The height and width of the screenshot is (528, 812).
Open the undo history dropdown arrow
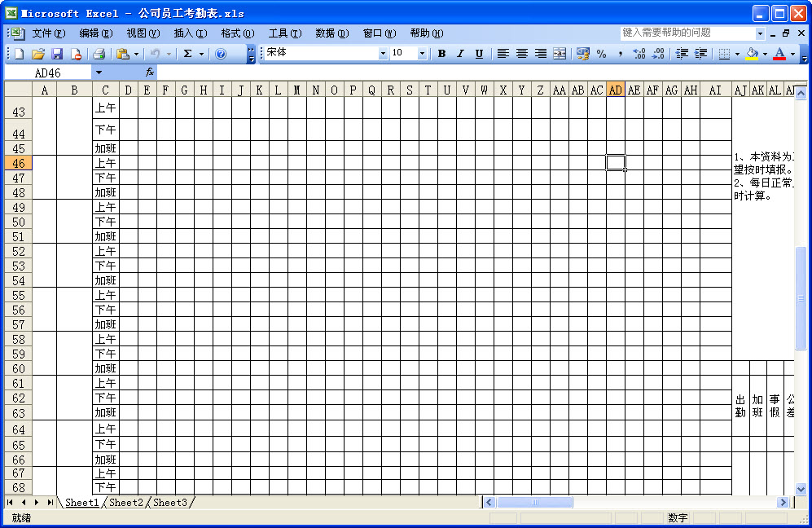click(169, 54)
